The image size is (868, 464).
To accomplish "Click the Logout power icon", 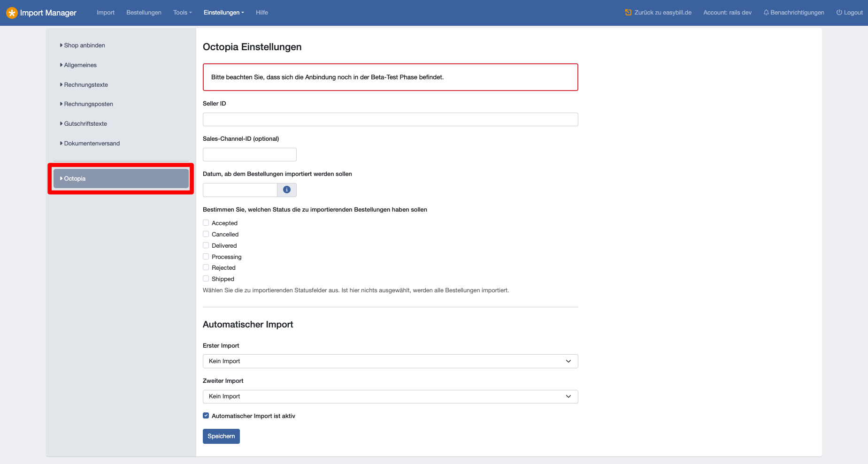I will click(x=839, y=13).
